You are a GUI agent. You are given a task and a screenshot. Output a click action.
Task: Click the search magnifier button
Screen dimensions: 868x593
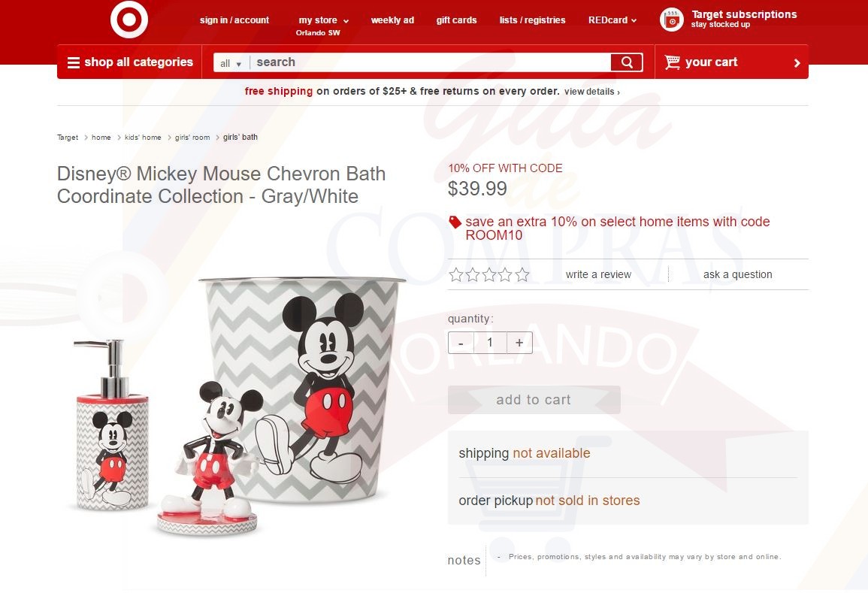coord(627,62)
